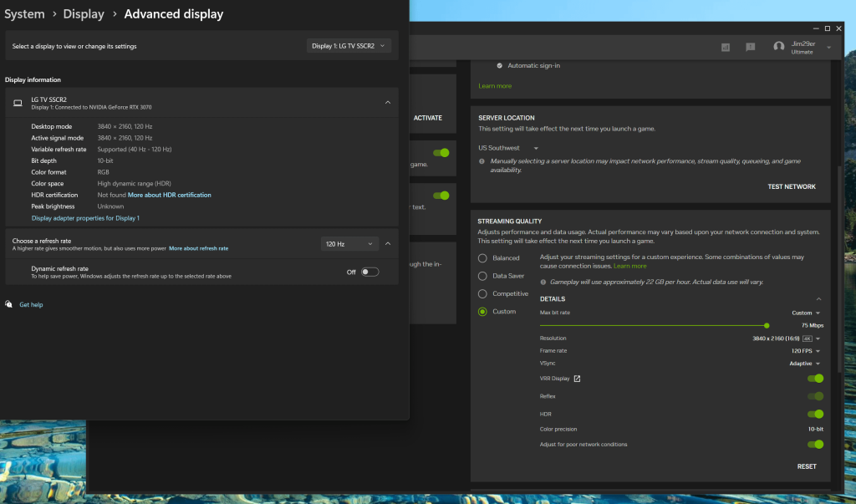The width and height of the screenshot is (856, 504).
Task: Click the TEST NETWORK button
Action: pyautogui.click(x=791, y=186)
